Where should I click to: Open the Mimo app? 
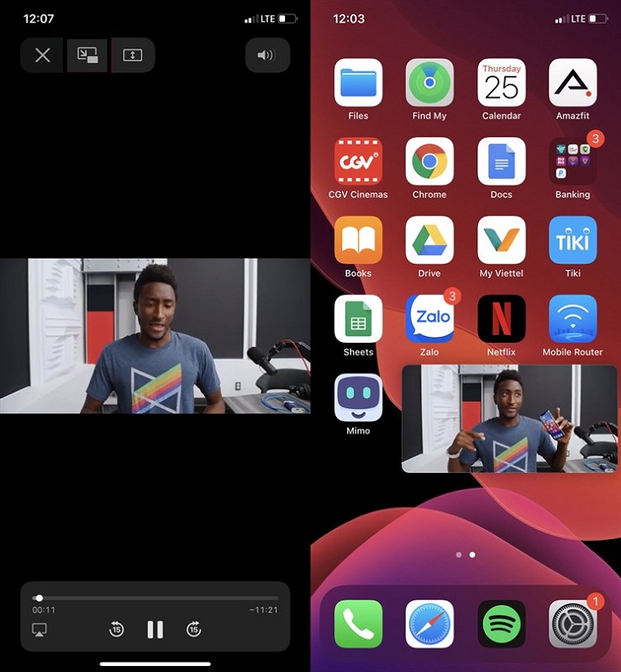pos(358,398)
